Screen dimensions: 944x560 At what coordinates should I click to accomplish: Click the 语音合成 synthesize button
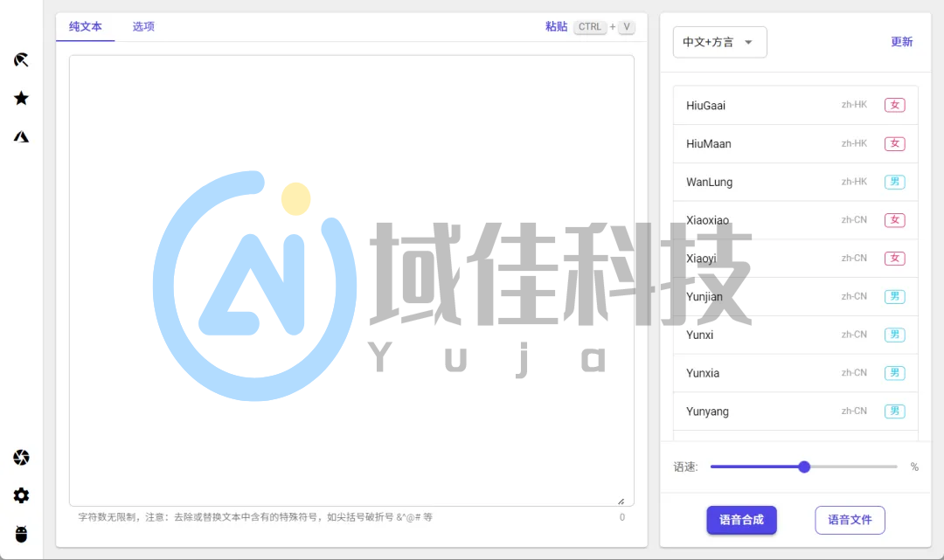point(741,520)
